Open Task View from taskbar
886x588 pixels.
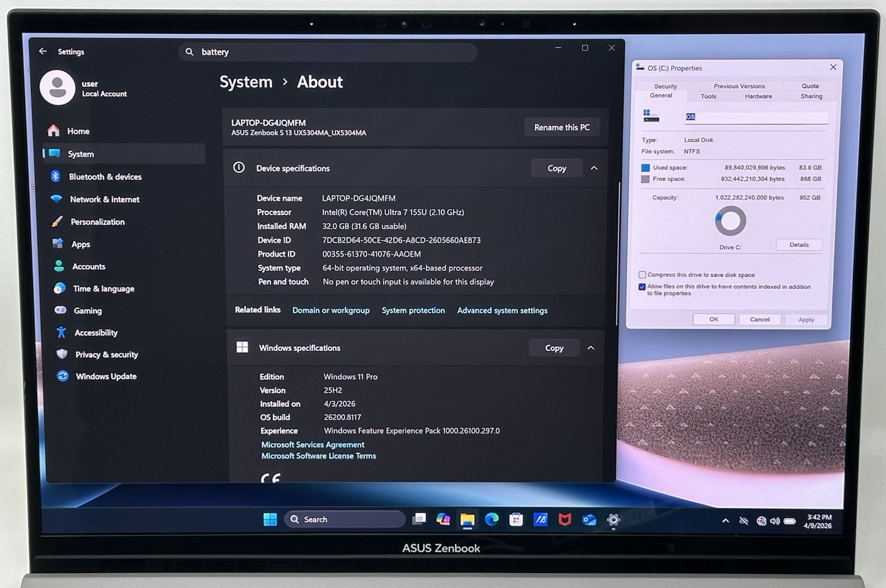[419, 519]
